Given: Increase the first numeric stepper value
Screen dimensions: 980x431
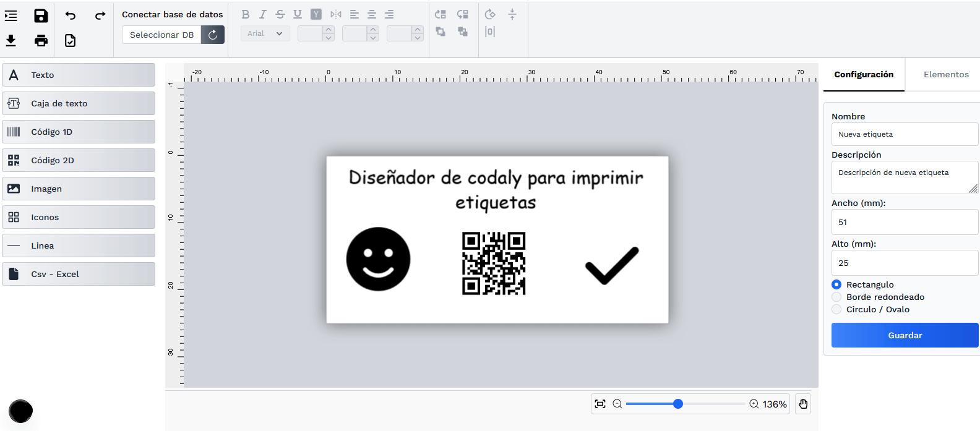Looking at the screenshot, I should point(329,29).
